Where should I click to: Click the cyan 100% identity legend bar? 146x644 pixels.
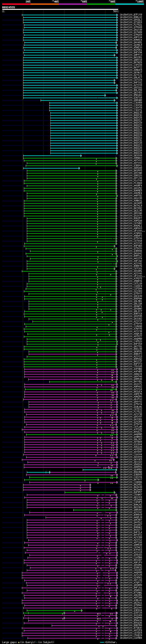(130, 4)
